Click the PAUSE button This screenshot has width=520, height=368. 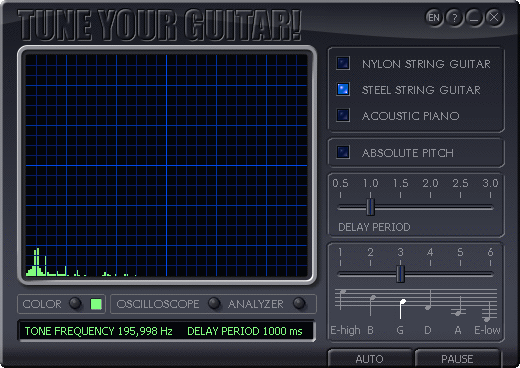457,359
